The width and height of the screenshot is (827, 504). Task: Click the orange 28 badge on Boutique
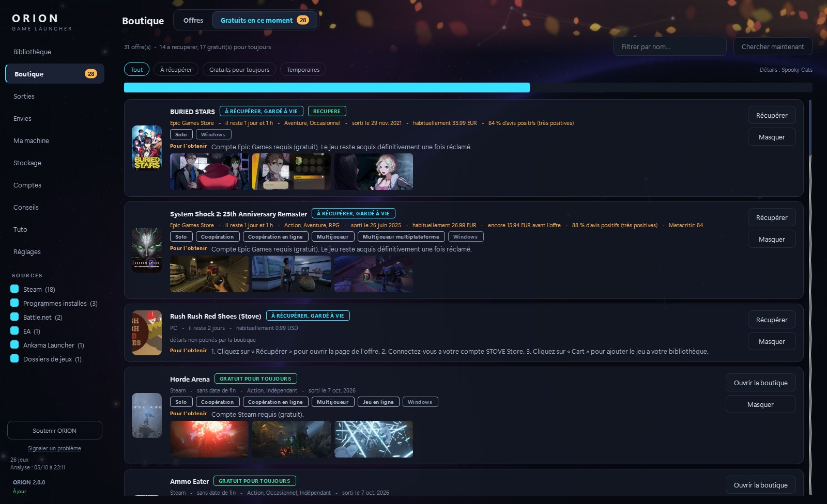[91, 74]
